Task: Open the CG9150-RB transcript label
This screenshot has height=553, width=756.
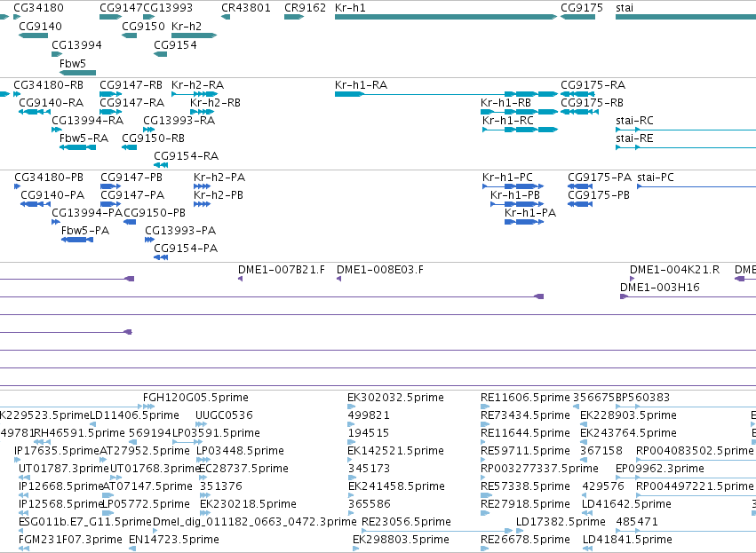Action: (x=154, y=138)
